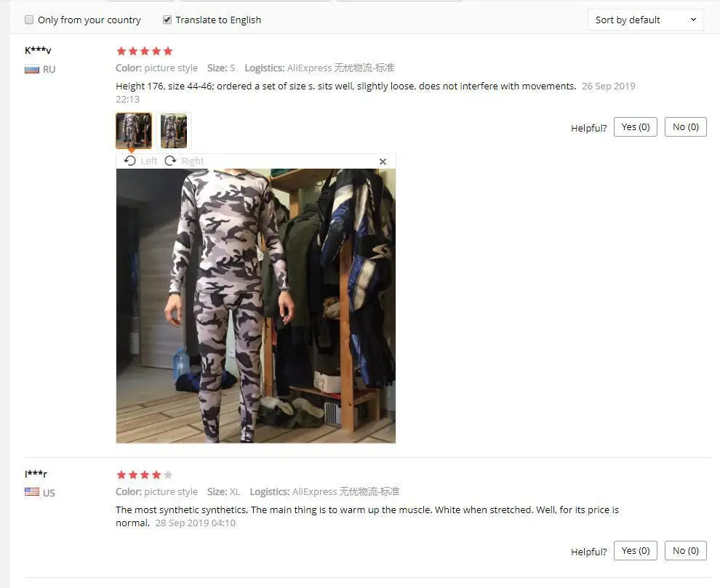The height and width of the screenshot is (588, 720).
Task: Uncheck Translate to English
Action: coord(167,20)
